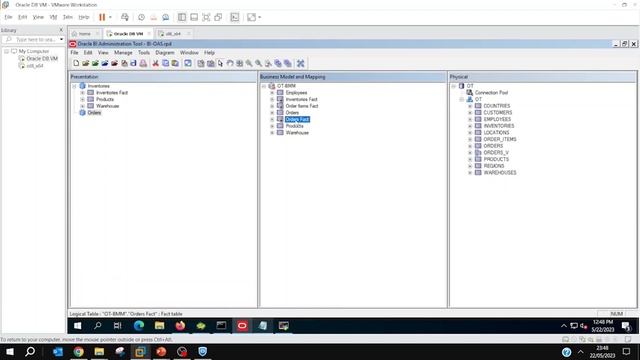
Task: Select Orders subject area in Presentation pane
Action: [x=94, y=113]
